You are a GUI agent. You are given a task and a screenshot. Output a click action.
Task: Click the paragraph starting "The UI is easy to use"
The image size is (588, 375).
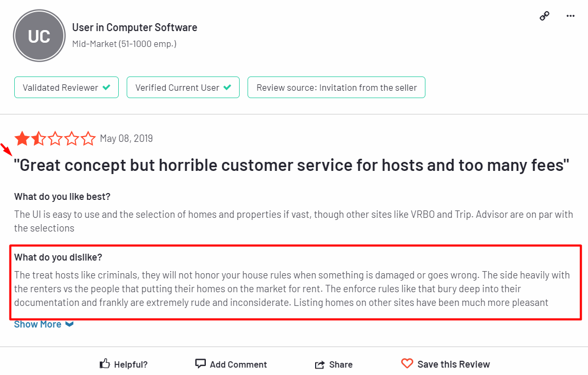[293, 221]
